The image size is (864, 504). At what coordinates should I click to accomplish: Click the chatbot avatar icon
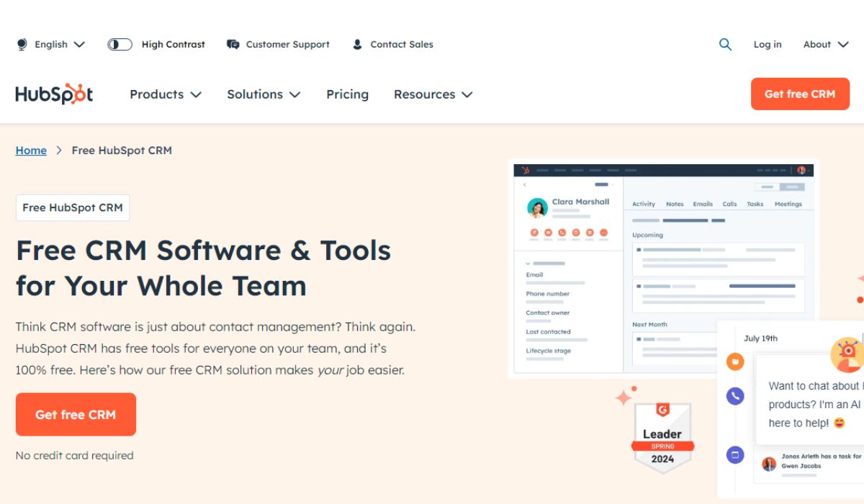tap(848, 354)
